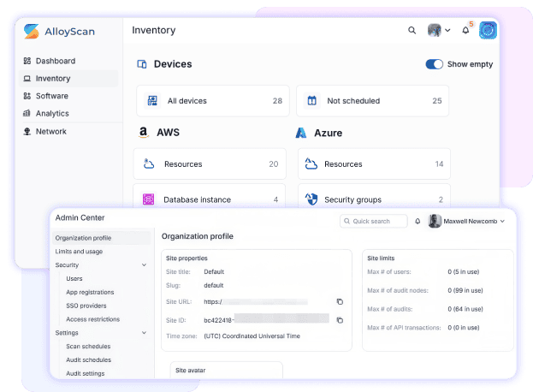
Task: Open Limits and usage page
Action: 79,252
